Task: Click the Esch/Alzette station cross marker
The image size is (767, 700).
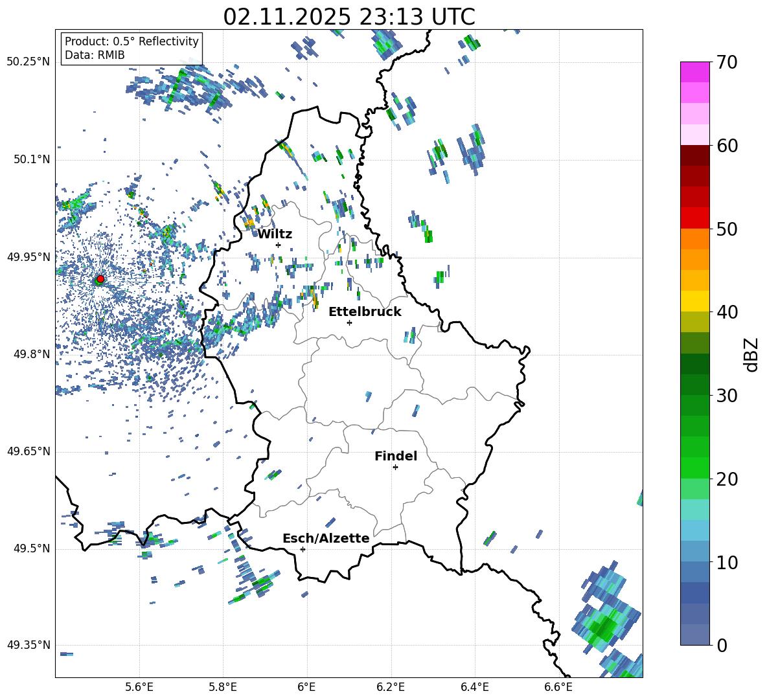Action: [303, 549]
